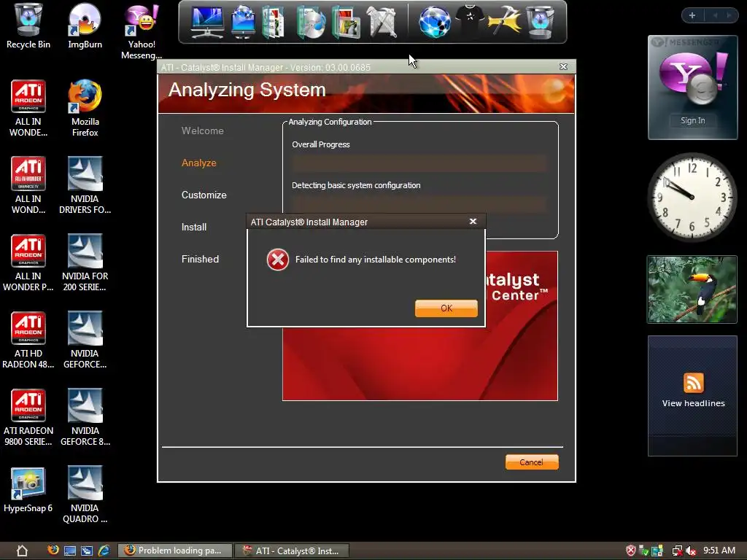The height and width of the screenshot is (560, 747).
Task: Select Mozilla Firefox desktop icon
Action: [x=85, y=109]
